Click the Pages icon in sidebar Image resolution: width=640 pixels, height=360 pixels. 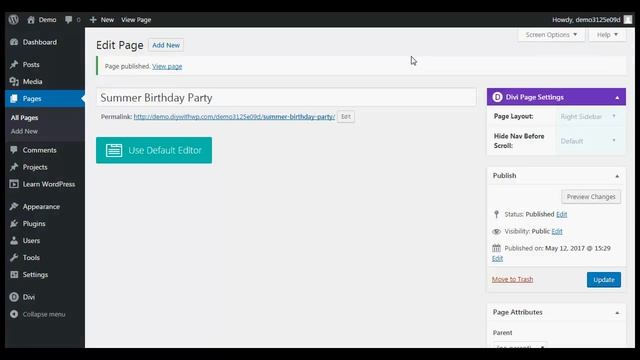[14, 99]
